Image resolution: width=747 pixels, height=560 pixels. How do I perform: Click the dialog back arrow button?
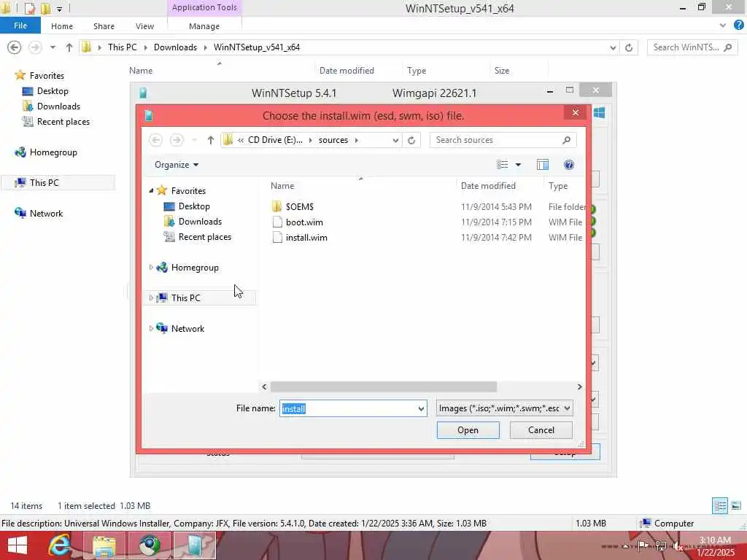pos(156,140)
